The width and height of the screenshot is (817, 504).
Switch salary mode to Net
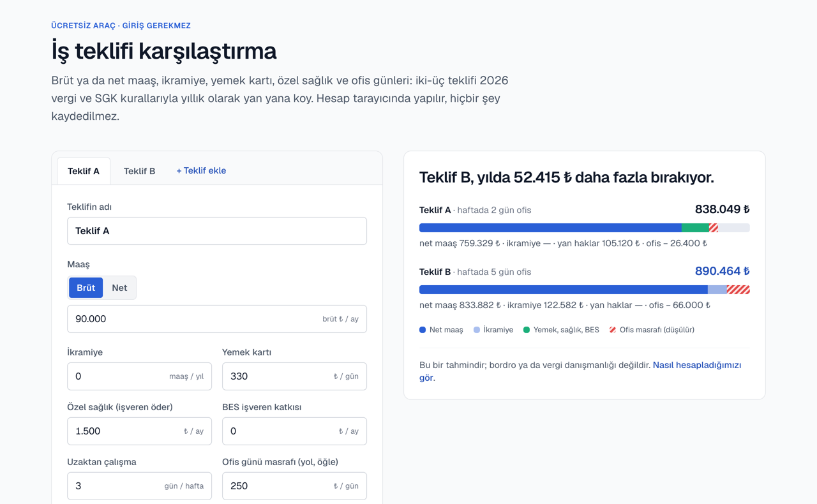(x=119, y=288)
